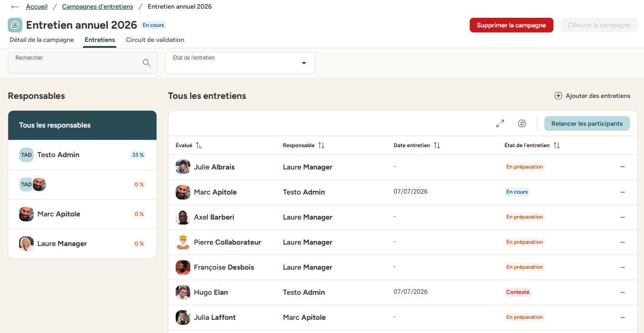The image size is (644, 333).
Task: Open the actions menu for Hugo Elan
Action: coord(623,292)
